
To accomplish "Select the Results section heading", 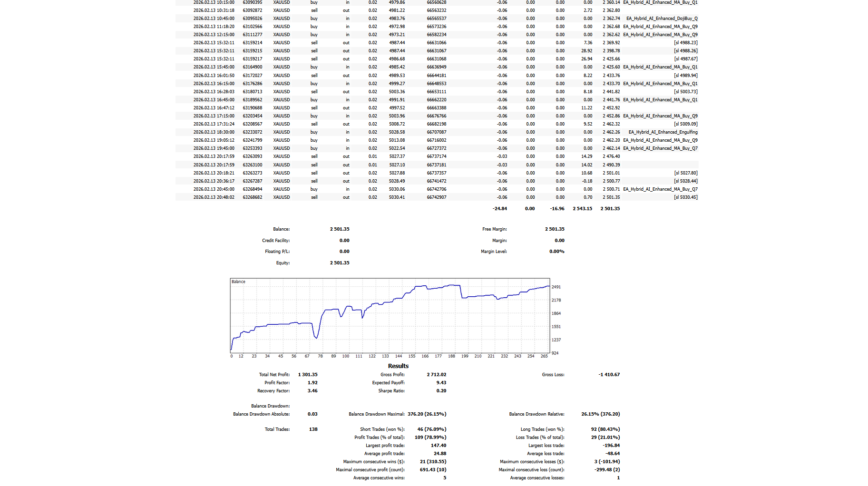I will [x=398, y=366].
